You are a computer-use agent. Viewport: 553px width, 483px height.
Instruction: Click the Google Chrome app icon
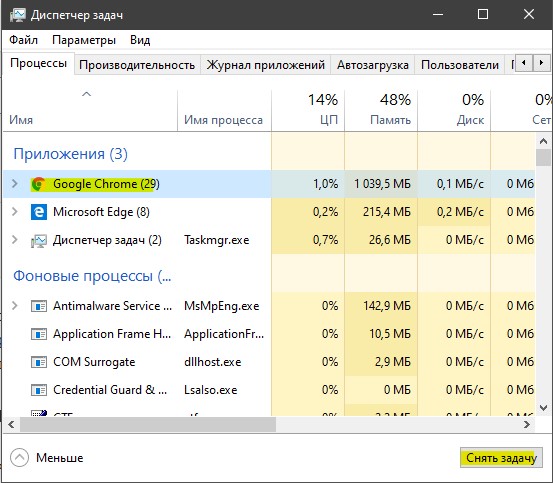tap(38, 184)
